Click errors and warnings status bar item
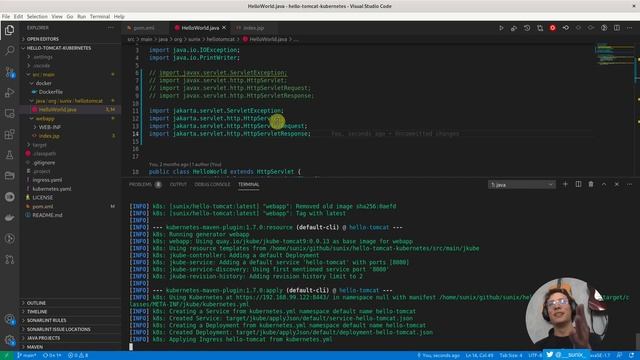The height and width of the screenshot is (360, 640). click(x=78, y=356)
